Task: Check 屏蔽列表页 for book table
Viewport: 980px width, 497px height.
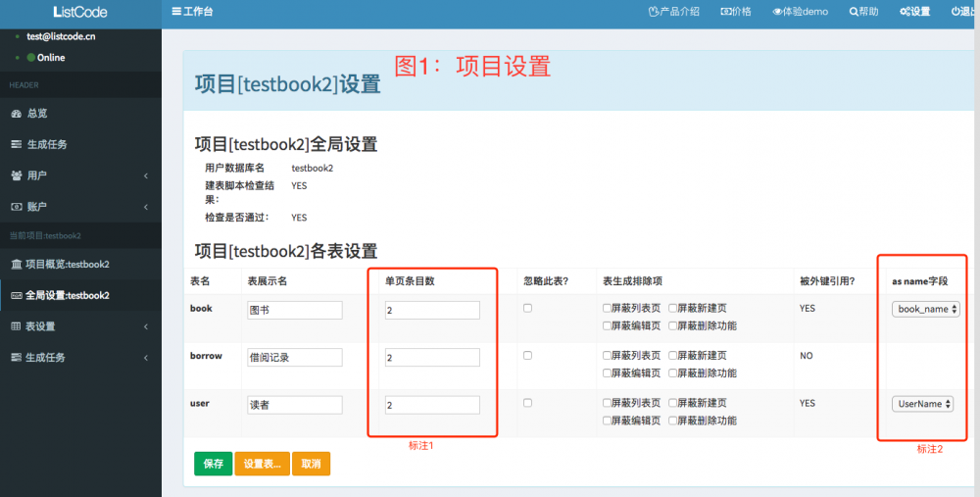Action: coord(607,308)
